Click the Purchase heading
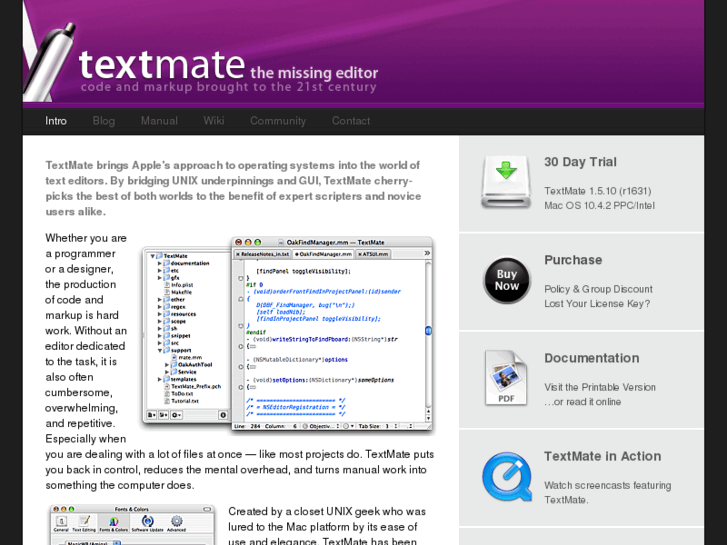The image size is (727, 545). pos(573,260)
